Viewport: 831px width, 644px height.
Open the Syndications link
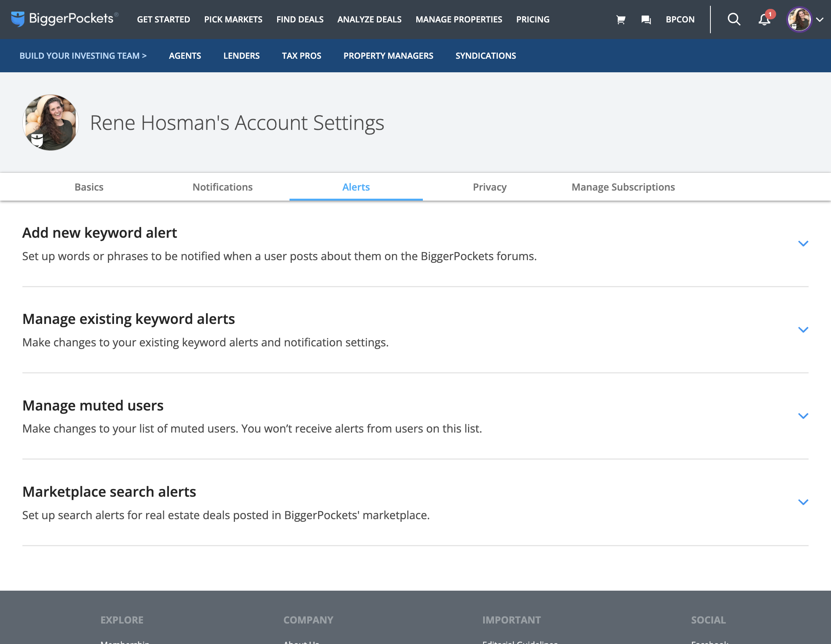486,56
